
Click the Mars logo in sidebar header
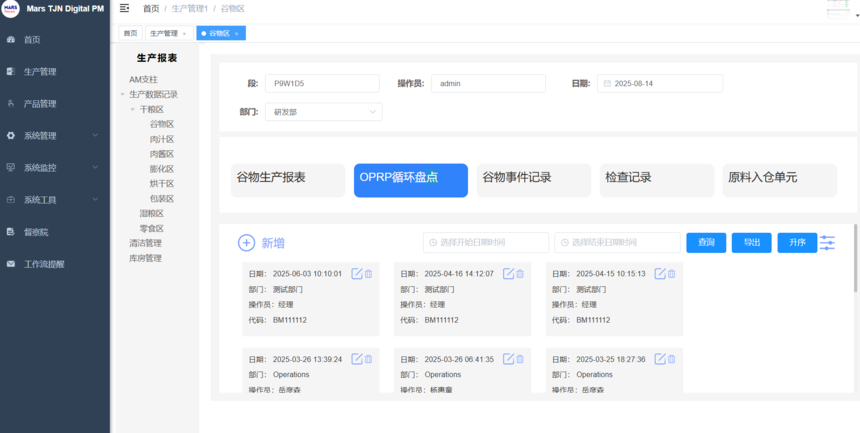coord(10,9)
